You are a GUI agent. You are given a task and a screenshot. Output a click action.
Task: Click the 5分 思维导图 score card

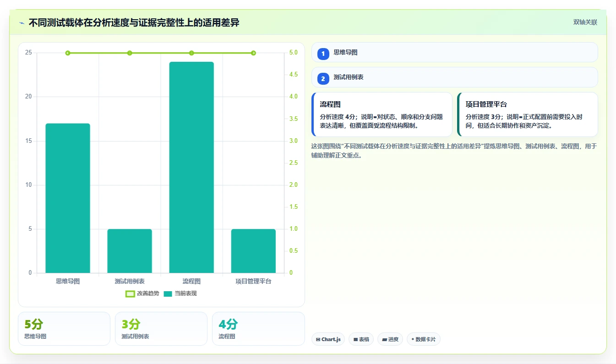[64, 329]
